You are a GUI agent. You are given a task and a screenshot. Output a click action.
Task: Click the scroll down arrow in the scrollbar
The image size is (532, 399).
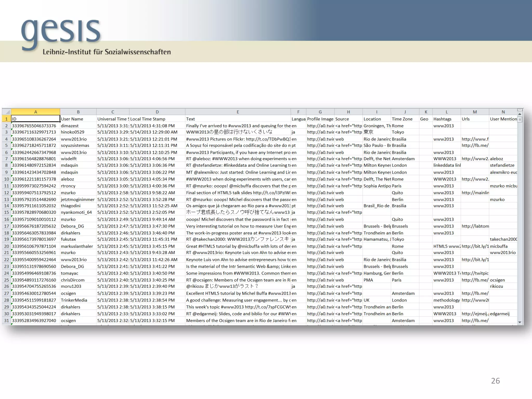pos(520,322)
